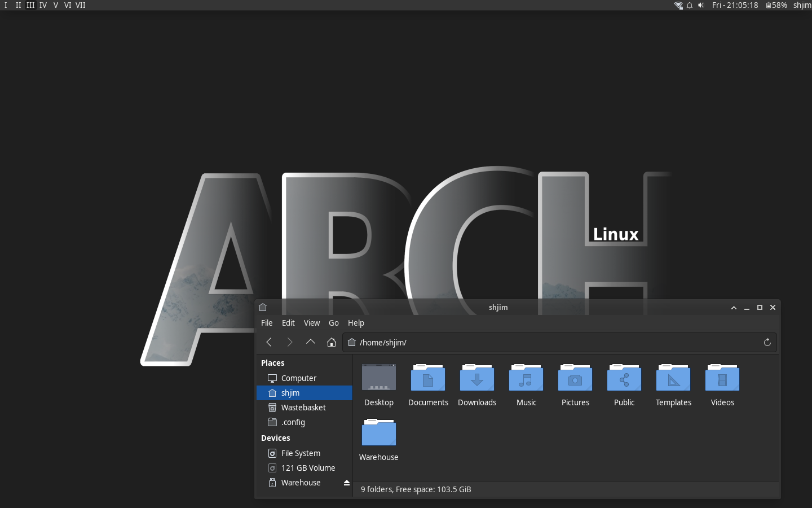Go forward with the right arrow button

290,342
